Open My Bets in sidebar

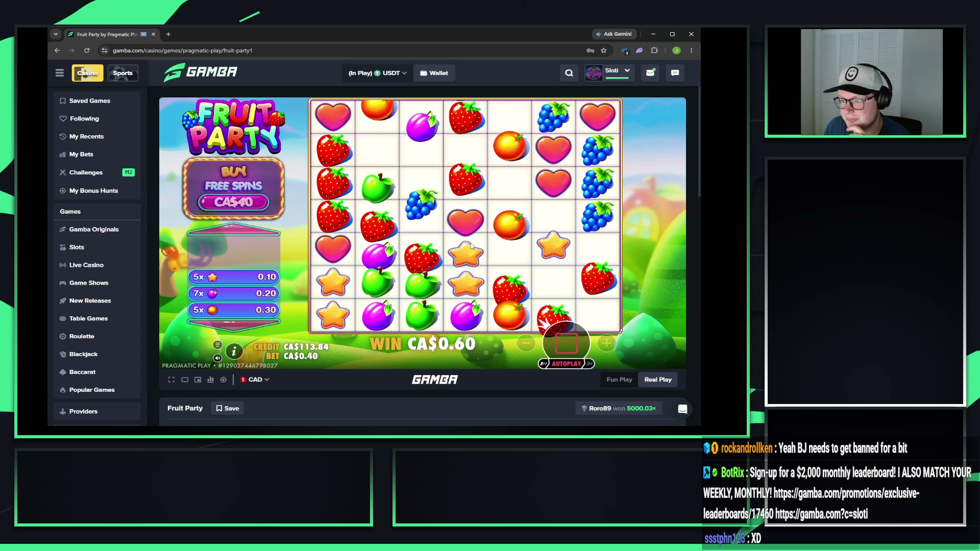tap(97, 155)
